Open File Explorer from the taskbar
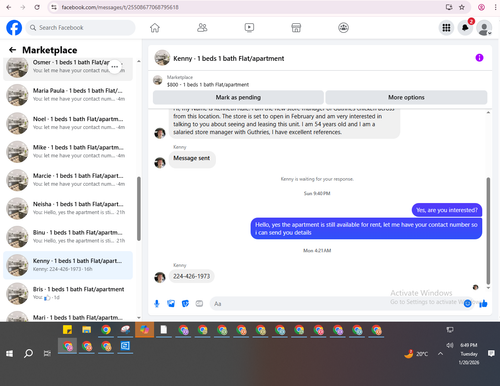Image resolution: width=500 pixels, height=386 pixels. click(x=87, y=330)
